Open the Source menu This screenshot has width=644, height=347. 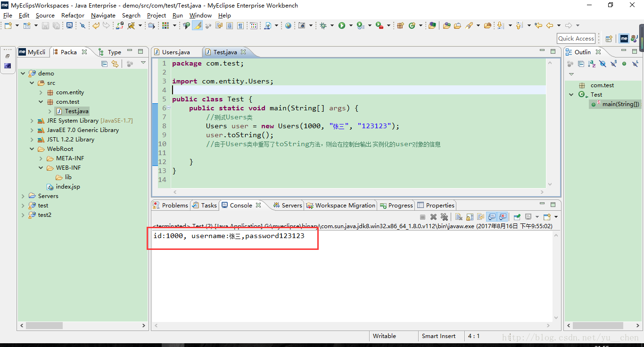pos(45,15)
